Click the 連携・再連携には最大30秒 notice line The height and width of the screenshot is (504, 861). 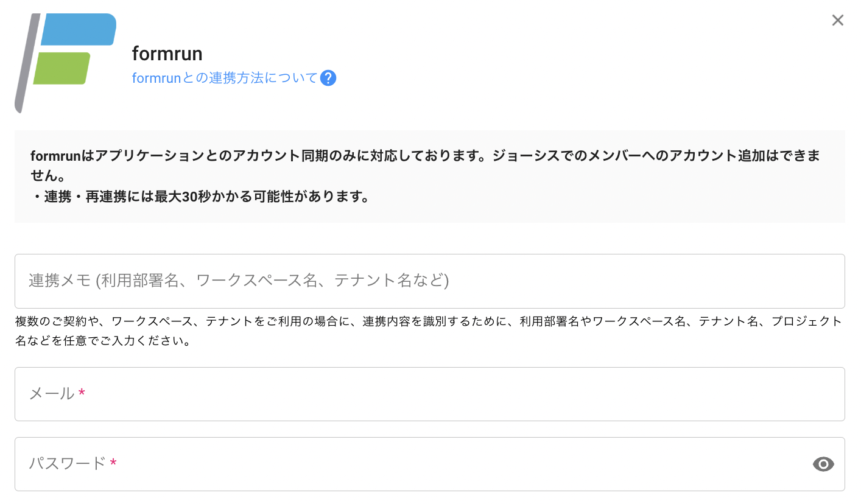click(x=200, y=197)
